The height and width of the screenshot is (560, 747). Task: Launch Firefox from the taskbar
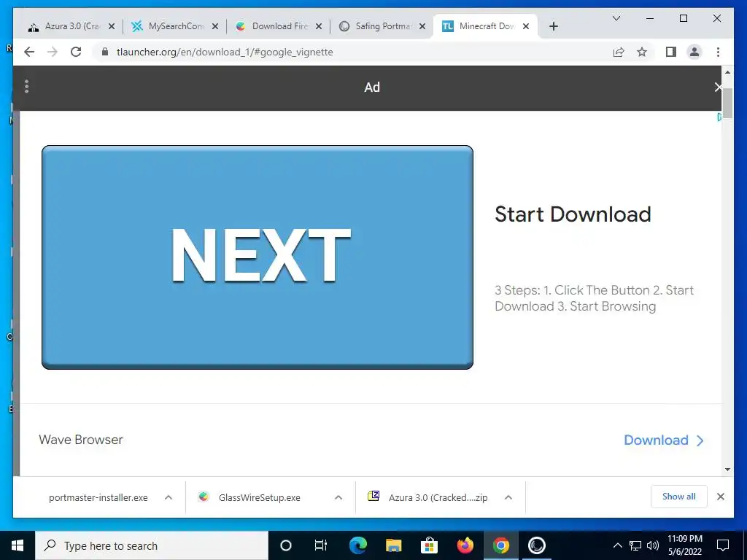click(465, 545)
